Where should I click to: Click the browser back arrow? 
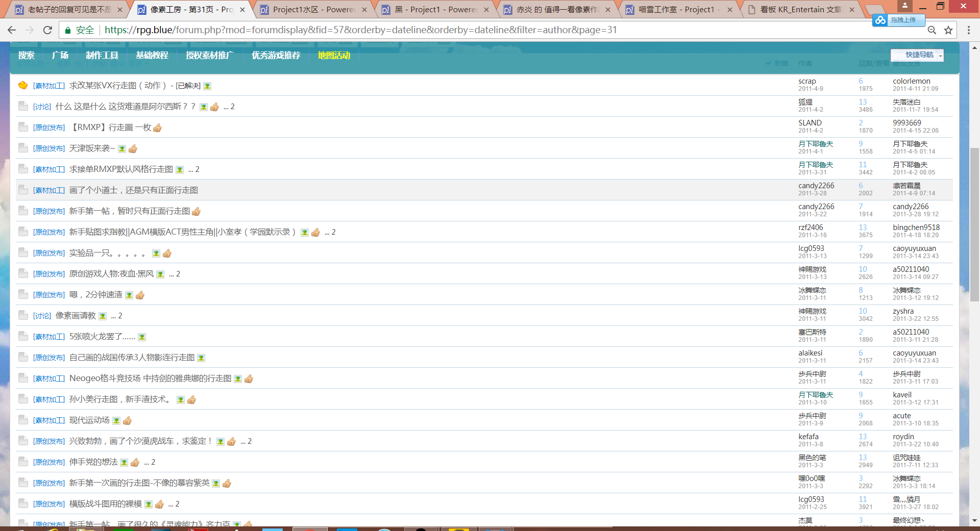(12, 30)
